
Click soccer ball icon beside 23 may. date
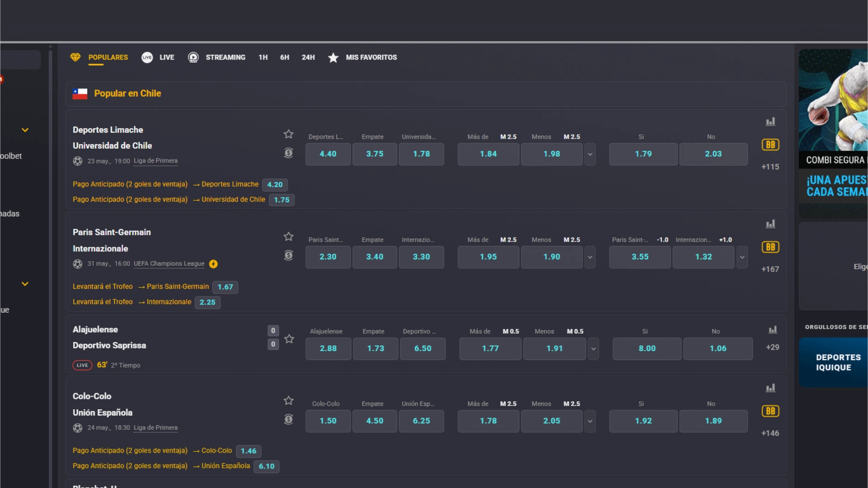[78, 161]
